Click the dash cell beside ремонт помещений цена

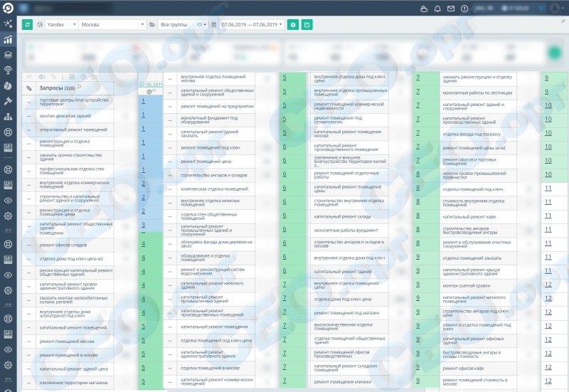tap(170, 161)
